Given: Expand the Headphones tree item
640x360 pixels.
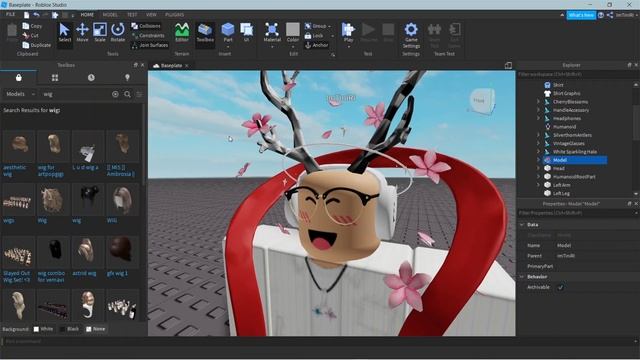Looking at the screenshot, I should pos(538,118).
